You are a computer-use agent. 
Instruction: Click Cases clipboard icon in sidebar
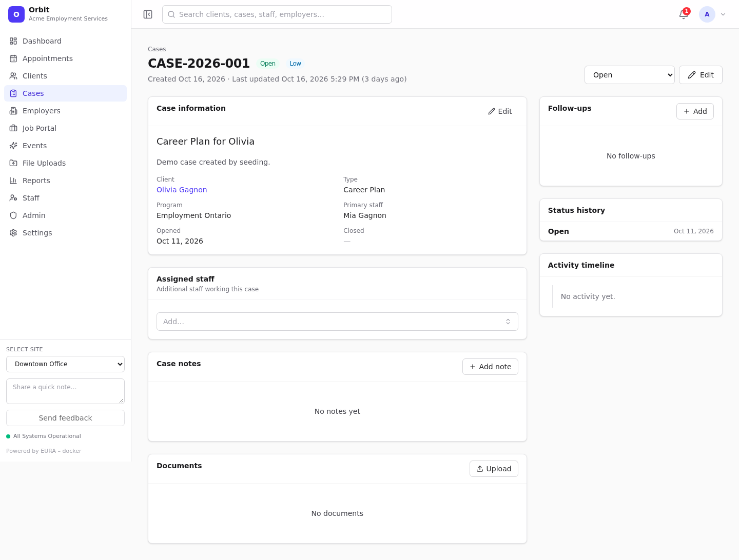[x=13, y=93]
